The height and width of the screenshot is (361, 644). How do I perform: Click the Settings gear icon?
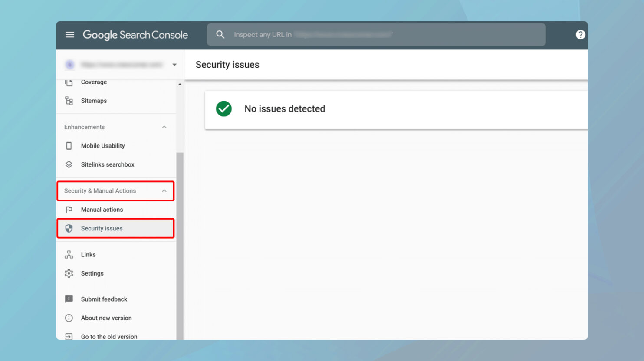(69, 273)
